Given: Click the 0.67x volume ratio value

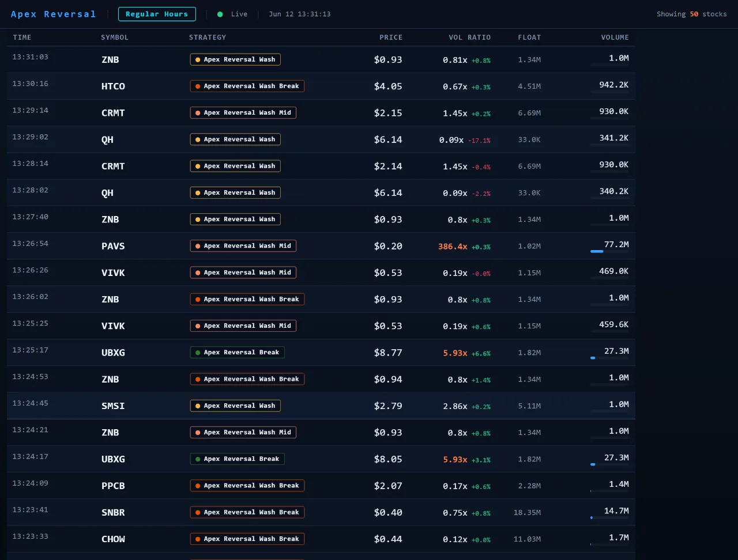Looking at the screenshot, I should (455, 86).
